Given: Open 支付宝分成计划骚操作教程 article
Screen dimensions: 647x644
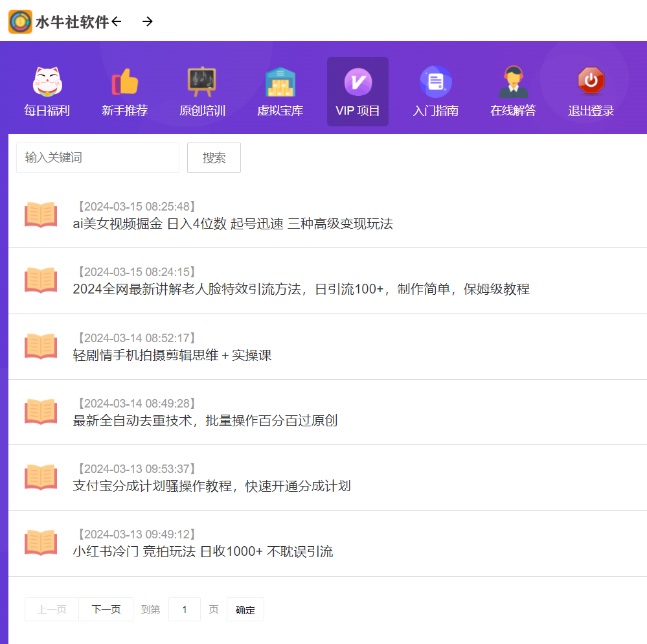Looking at the screenshot, I should (x=212, y=486).
